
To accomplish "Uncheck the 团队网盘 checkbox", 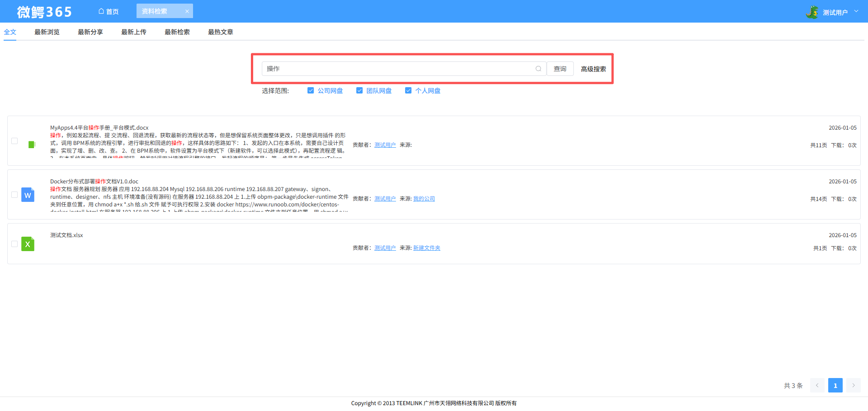I will point(359,90).
